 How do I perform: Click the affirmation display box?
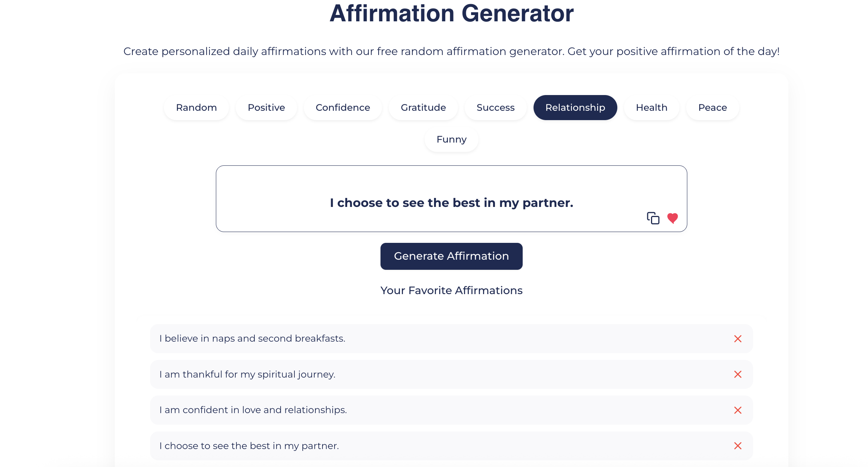click(x=451, y=198)
